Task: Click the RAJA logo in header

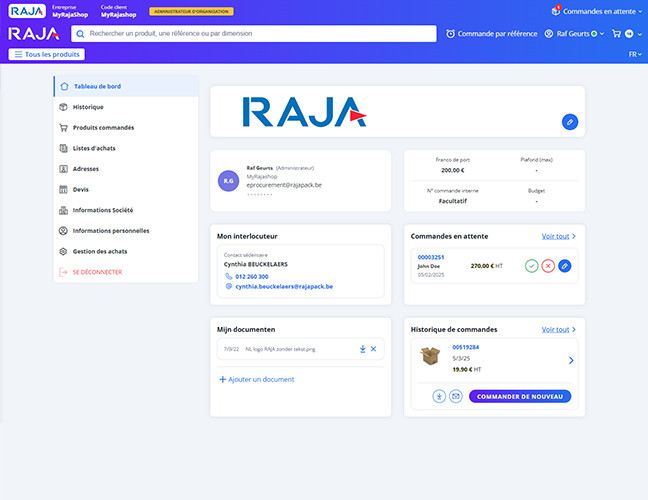Action: (33, 34)
